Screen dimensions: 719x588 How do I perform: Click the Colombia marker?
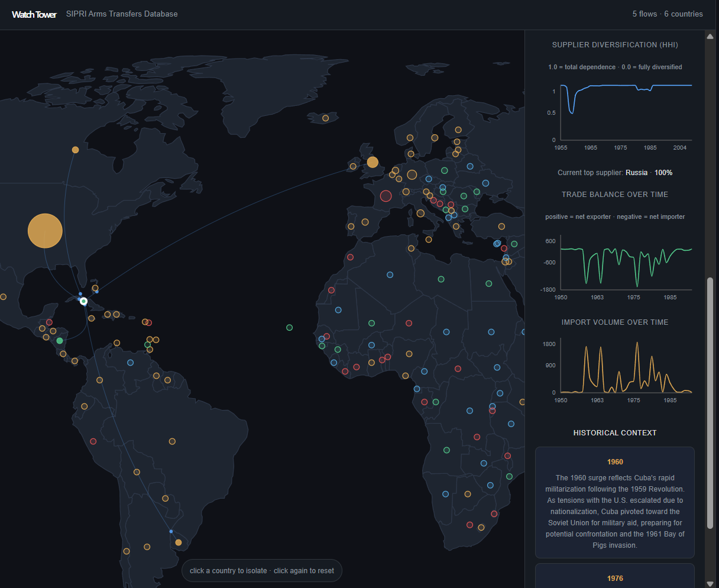pos(99,380)
